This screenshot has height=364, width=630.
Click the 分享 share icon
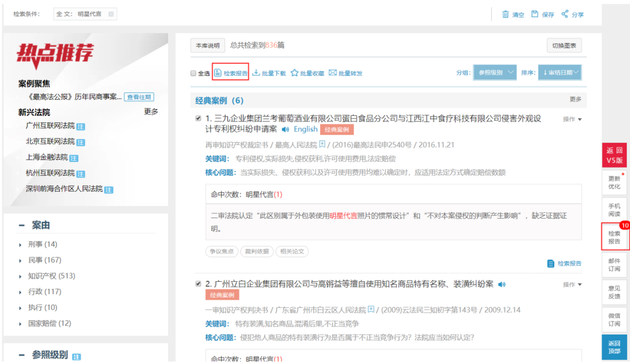coord(565,14)
